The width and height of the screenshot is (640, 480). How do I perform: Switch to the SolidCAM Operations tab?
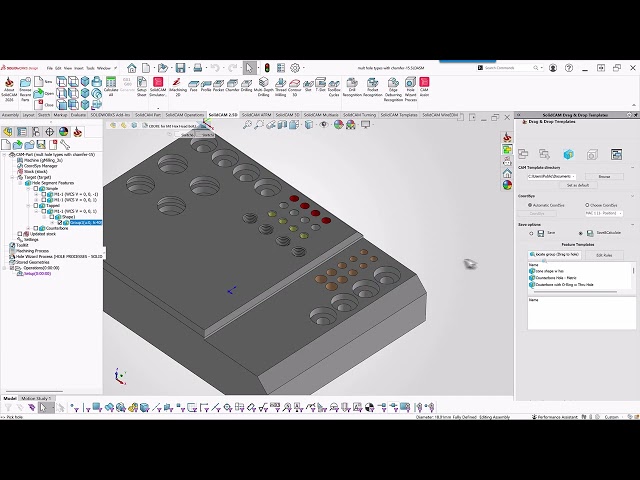(185, 115)
